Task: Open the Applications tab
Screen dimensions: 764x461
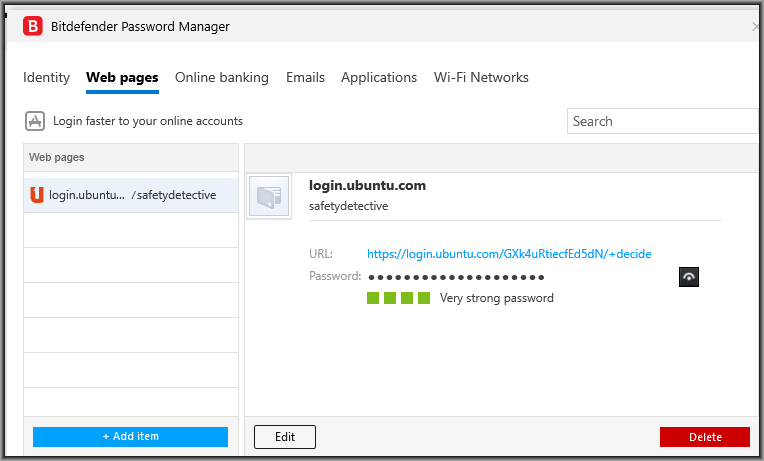Action: 379,77
